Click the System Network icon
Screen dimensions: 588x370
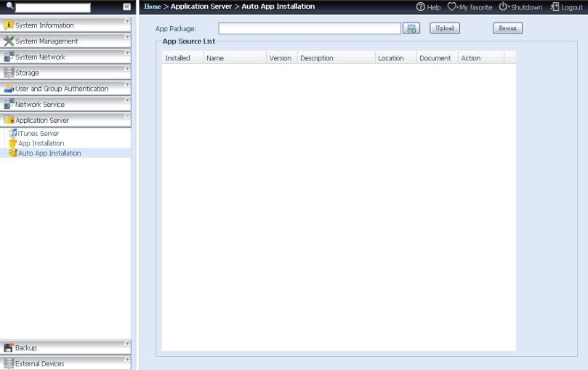(x=9, y=57)
